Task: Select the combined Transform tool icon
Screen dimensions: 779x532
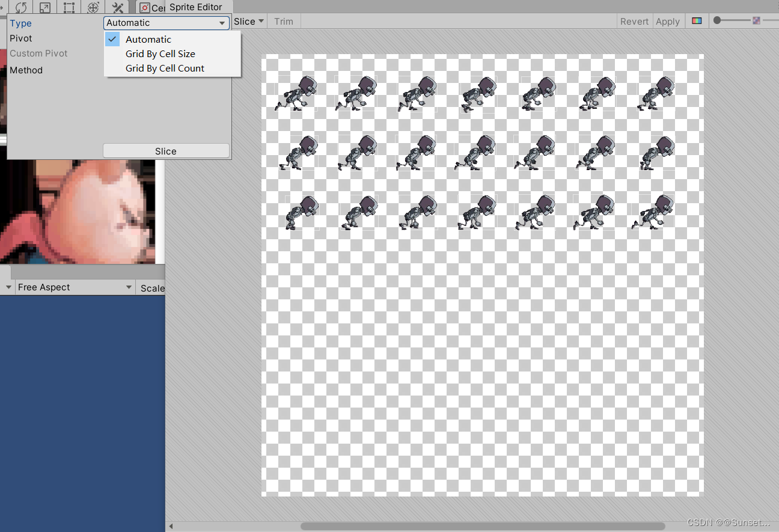Action: pyautogui.click(x=93, y=7)
